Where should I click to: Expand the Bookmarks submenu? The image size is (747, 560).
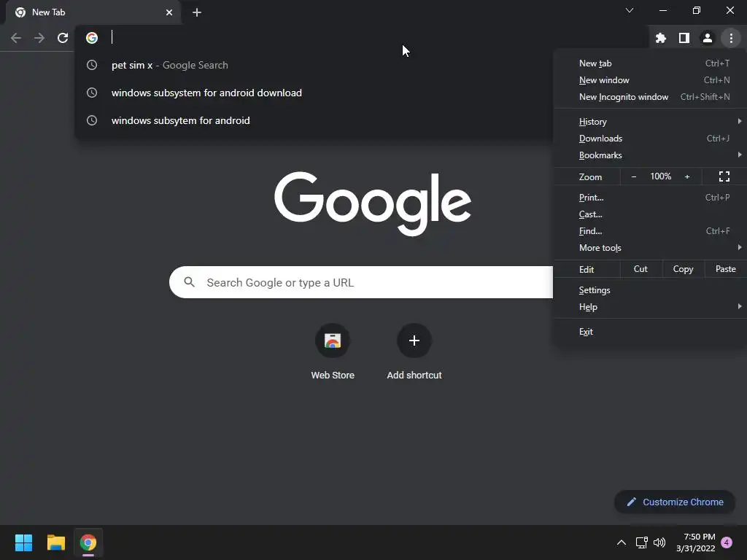click(x=650, y=155)
